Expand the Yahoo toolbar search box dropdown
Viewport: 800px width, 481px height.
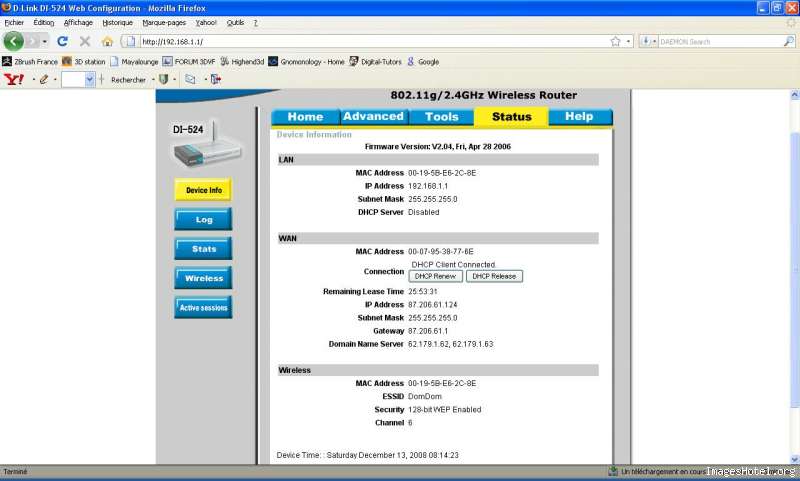tap(89, 79)
